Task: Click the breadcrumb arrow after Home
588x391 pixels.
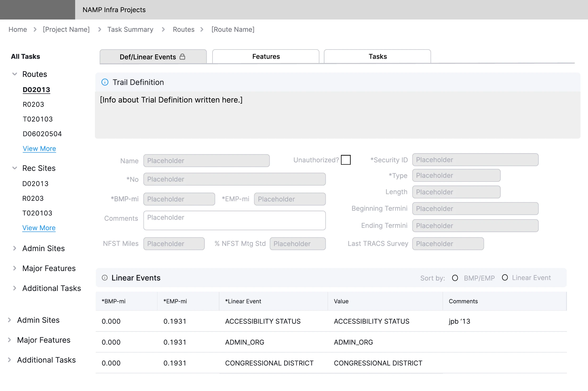Action: (x=35, y=30)
